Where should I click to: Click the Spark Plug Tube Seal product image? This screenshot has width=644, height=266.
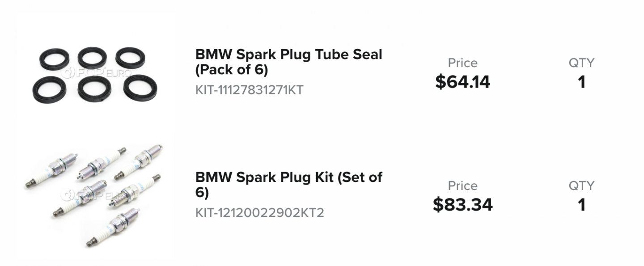pos(94,74)
